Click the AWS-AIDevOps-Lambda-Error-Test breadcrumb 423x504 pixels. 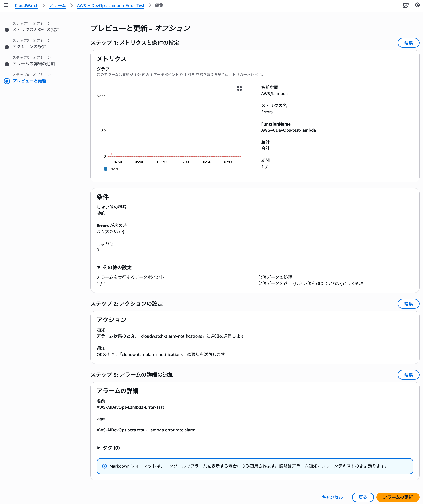(110, 6)
